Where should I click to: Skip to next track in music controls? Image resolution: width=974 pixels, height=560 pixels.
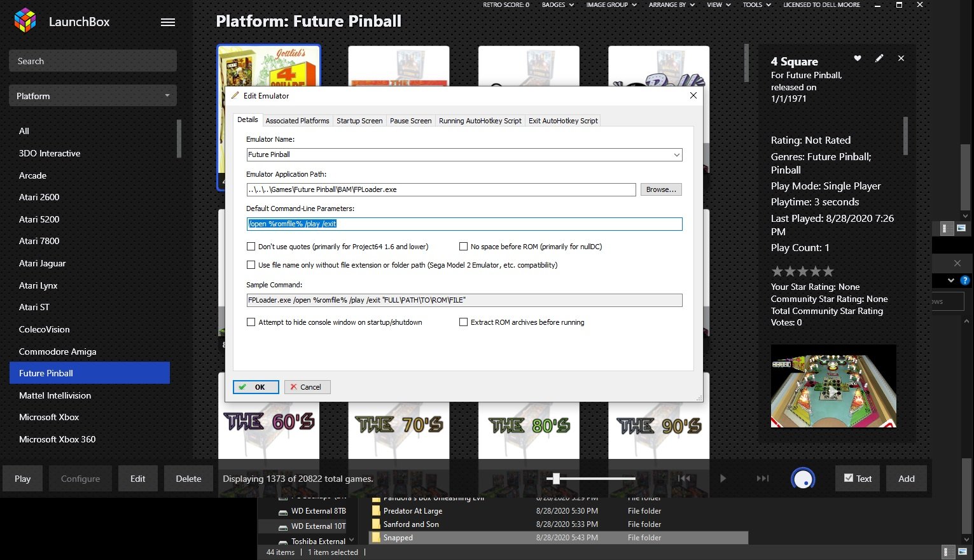coord(763,479)
